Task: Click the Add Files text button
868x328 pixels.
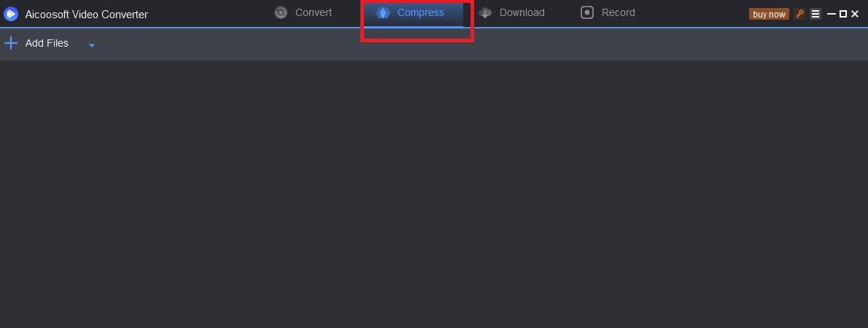Action: click(47, 43)
